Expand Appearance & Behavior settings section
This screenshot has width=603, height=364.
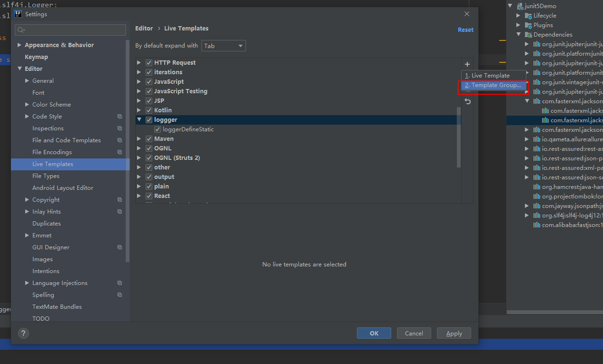[x=20, y=45]
